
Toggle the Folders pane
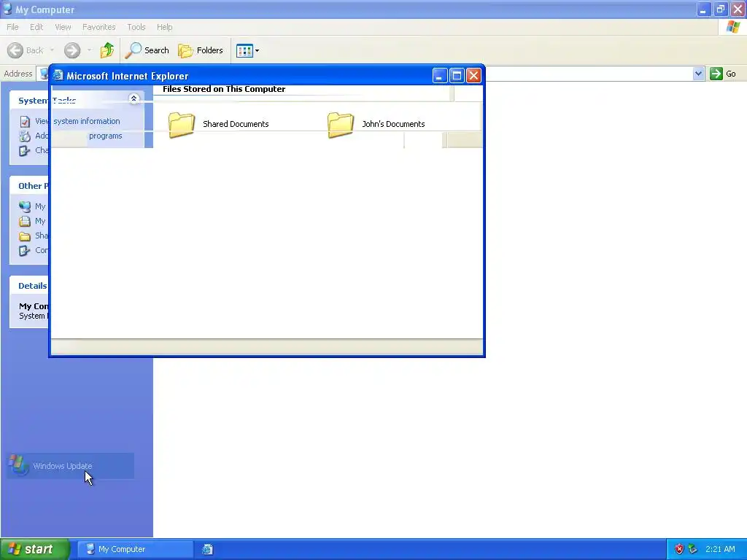201,50
